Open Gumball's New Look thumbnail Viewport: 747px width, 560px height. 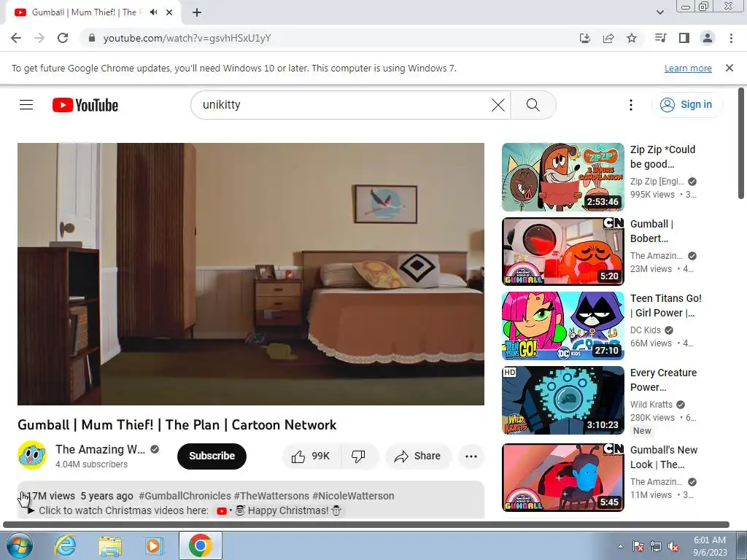point(562,478)
